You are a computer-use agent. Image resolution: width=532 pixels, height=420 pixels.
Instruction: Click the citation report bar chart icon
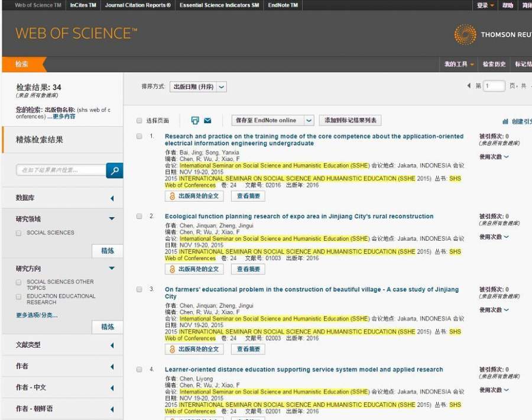point(505,121)
